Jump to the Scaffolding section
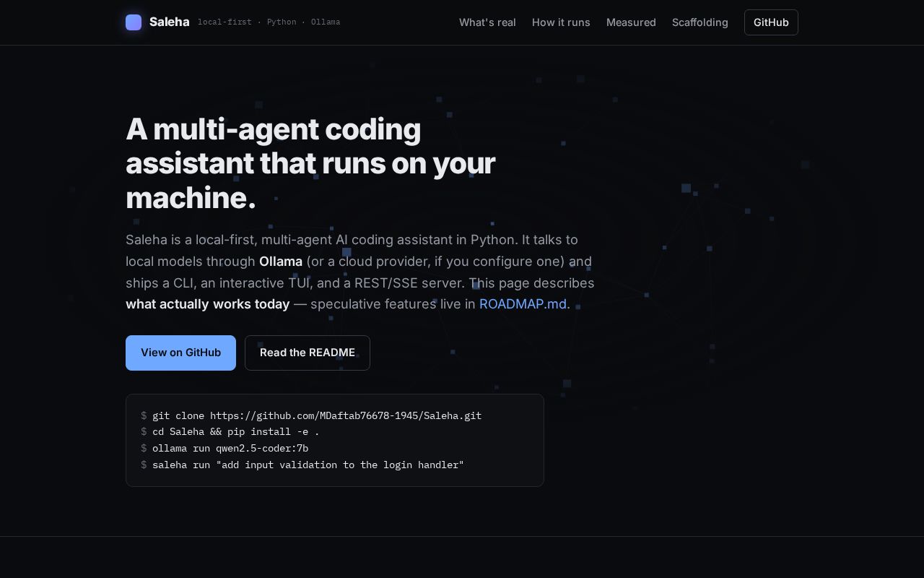Screen dimensions: 924x578 pyautogui.click(x=700, y=22)
